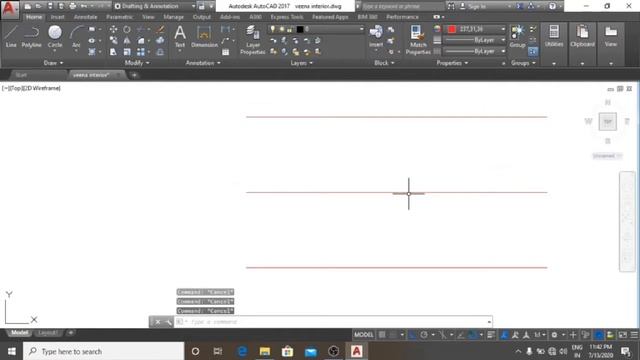Expand the Annotation panel

point(203,63)
